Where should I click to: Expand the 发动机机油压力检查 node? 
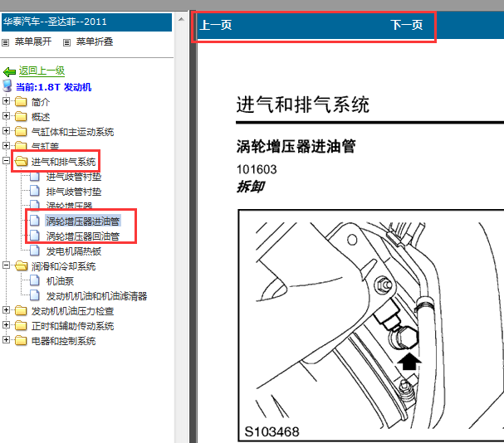[6, 310]
